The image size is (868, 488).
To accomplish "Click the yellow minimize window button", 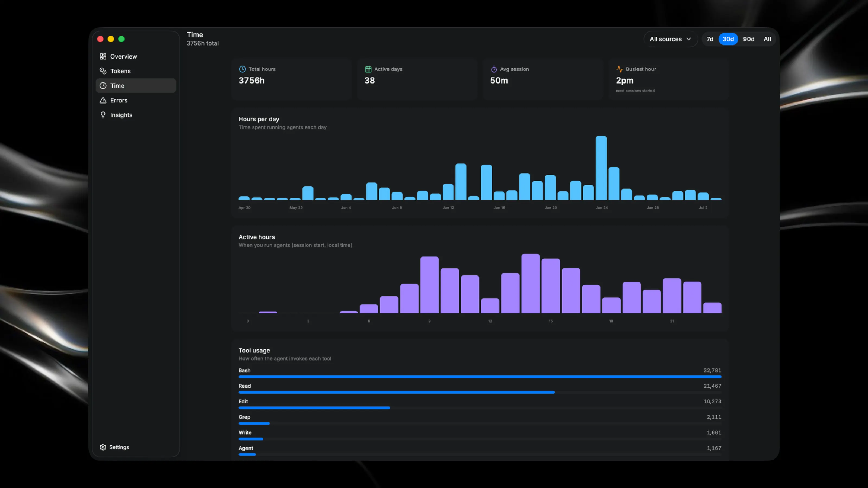I will 110,39.
